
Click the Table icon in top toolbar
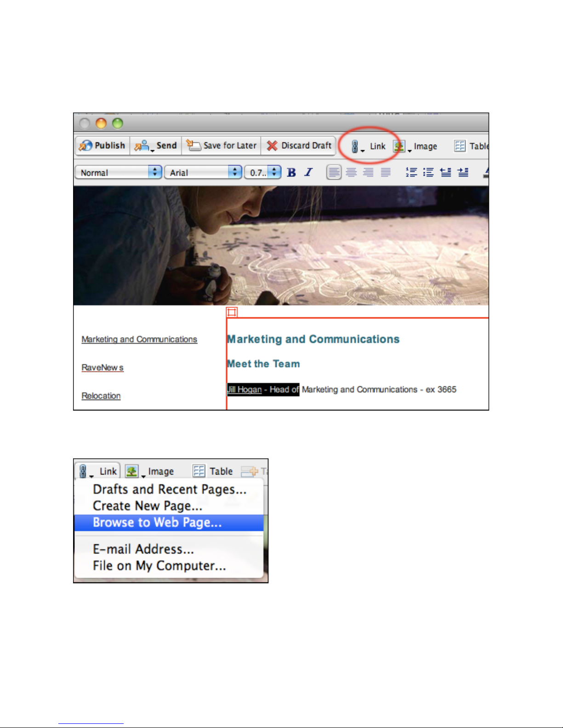[460, 146]
